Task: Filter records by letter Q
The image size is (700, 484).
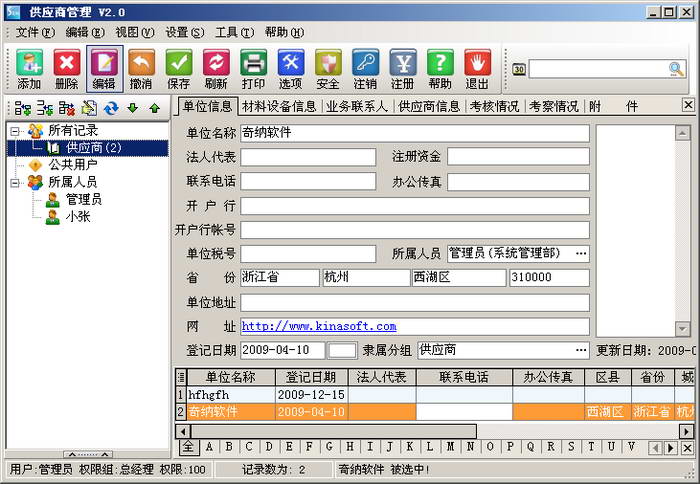Action: coord(530,447)
